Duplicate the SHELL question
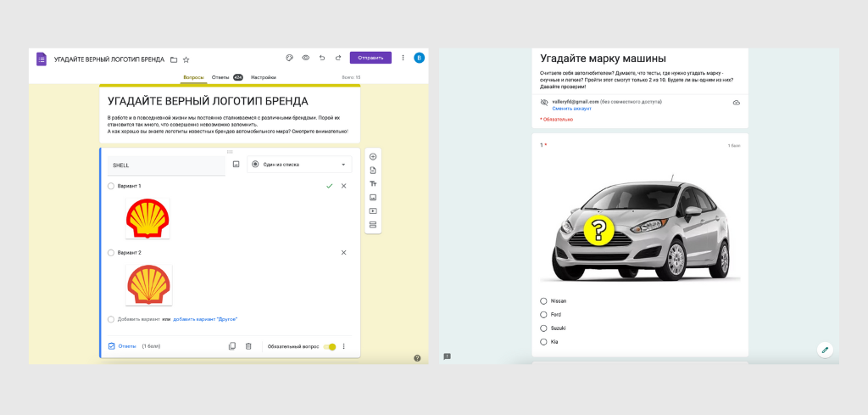This screenshot has width=868, height=415. [x=232, y=346]
